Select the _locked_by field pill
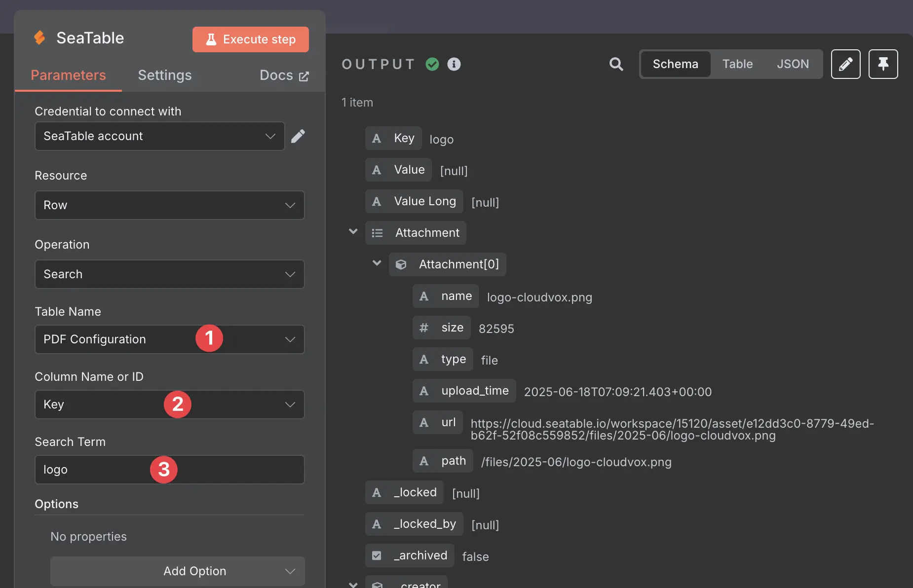This screenshot has width=913, height=588. [x=414, y=524]
